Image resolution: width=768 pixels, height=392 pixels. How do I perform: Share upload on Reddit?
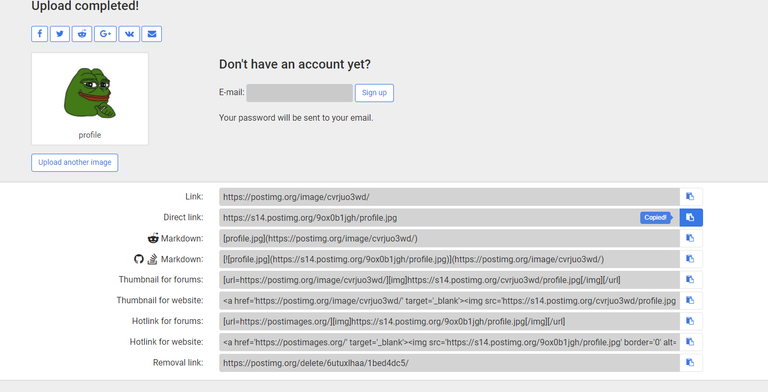[82, 34]
